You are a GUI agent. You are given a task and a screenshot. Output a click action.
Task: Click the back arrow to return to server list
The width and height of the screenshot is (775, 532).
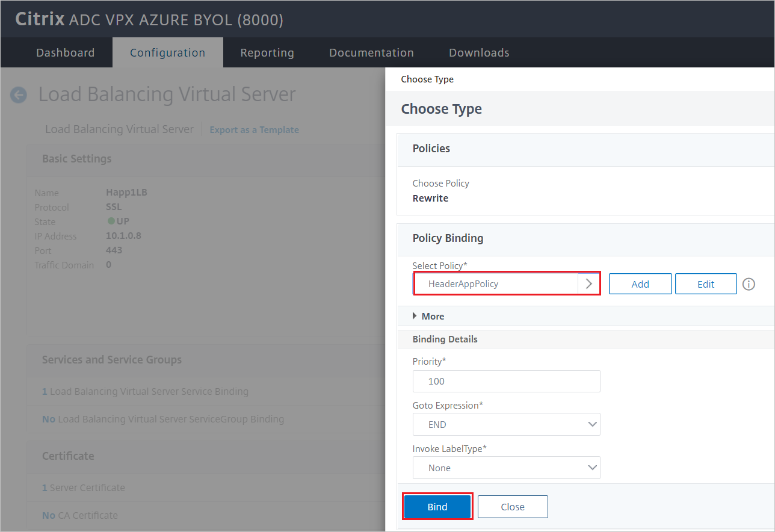tap(19, 94)
